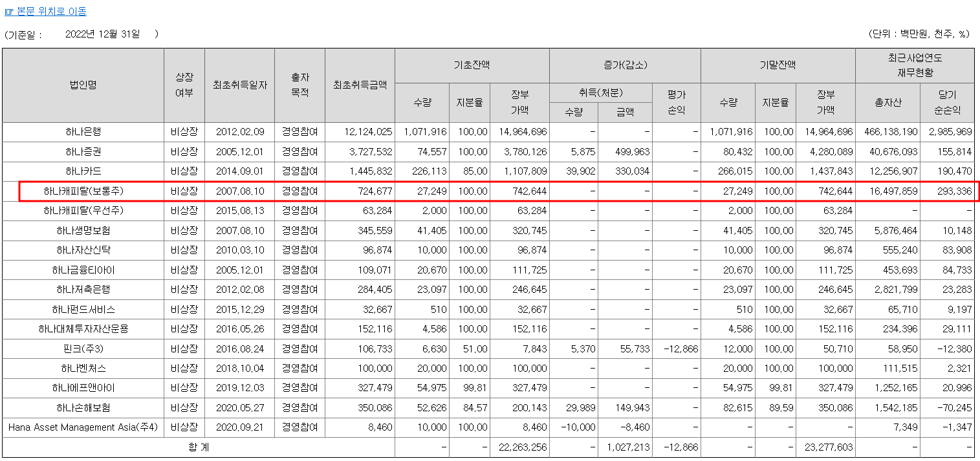980x461 pixels.
Task: Click total ending book value 23,277,603
Action: tap(827, 447)
